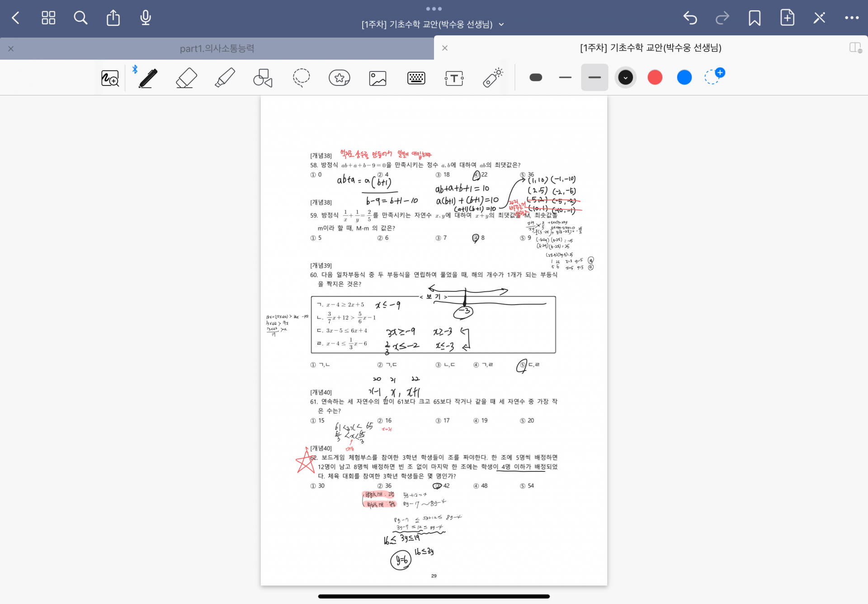The height and width of the screenshot is (604, 868).
Task: Select the zoom window writing tool
Action: [x=110, y=78]
